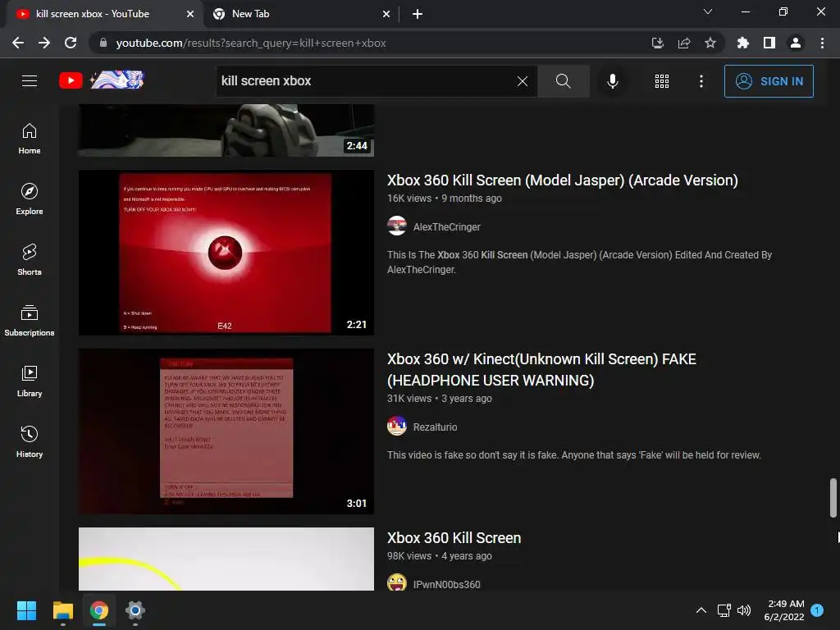Screen dimensions: 840x630
Task: Click the address bar URL
Action: tap(251, 43)
